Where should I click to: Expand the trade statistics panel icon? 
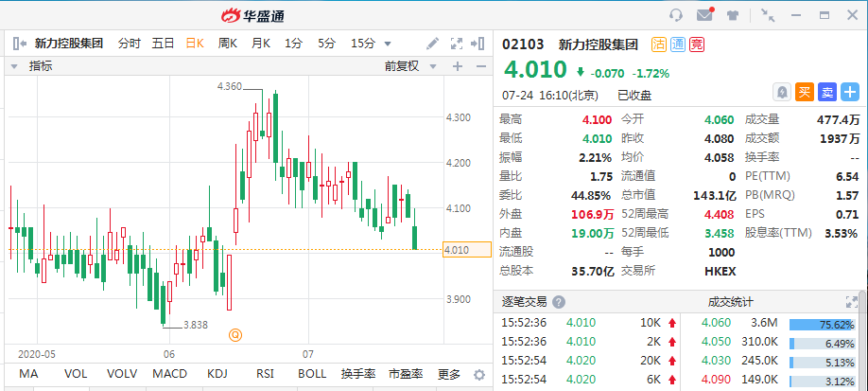851,302
